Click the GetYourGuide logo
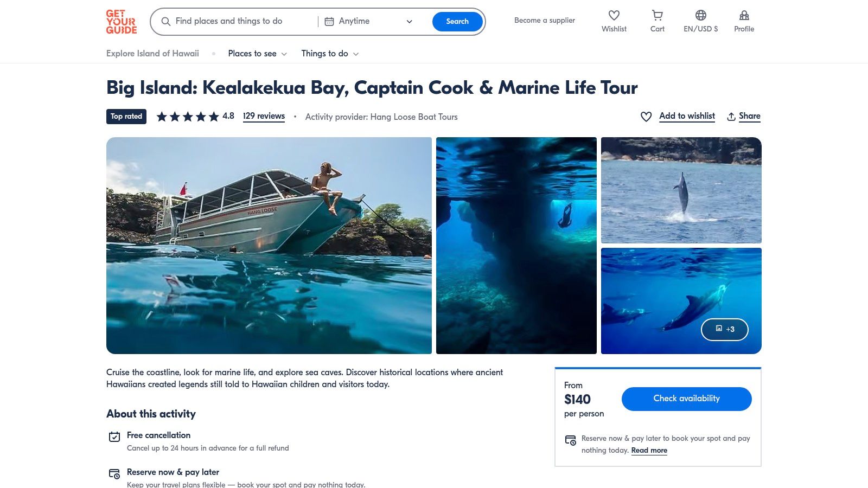Viewport: 868px width, 488px height. coord(122,22)
